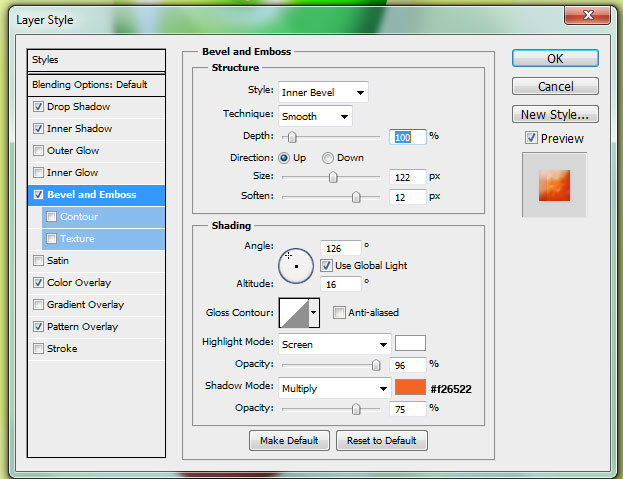Open the Satin style settings
This screenshot has height=479, width=623.
click(58, 261)
